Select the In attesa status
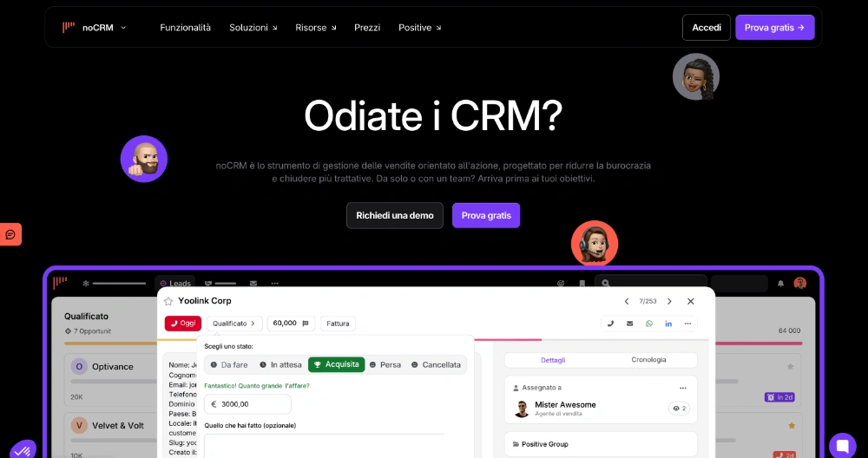 280,364
